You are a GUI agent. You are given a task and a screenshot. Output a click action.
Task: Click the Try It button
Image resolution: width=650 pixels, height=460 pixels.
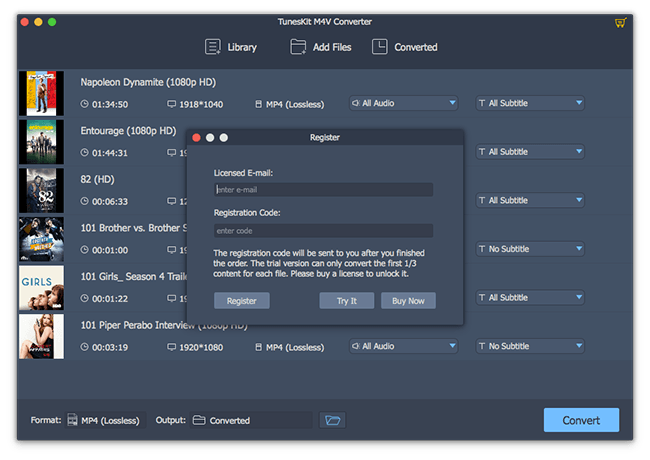347,301
